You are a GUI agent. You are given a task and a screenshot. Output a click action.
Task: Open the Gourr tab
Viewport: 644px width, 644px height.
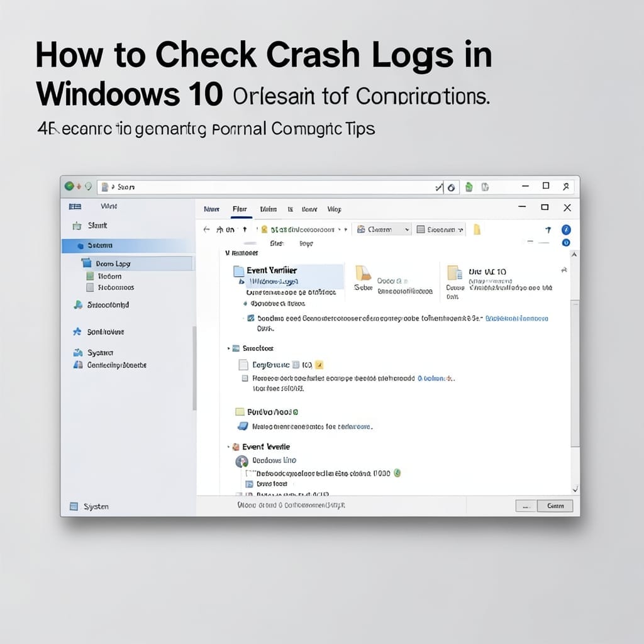point(309,209)
